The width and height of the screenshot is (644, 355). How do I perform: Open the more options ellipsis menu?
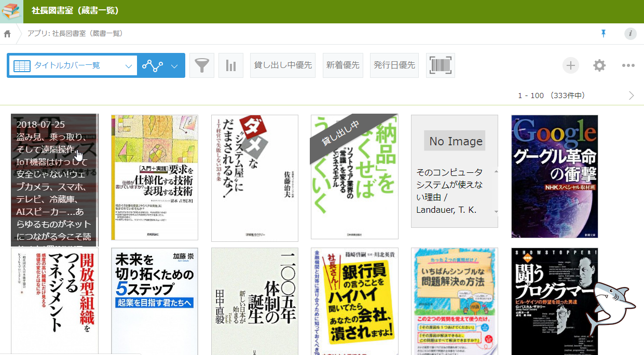click(x=628, y=65)
